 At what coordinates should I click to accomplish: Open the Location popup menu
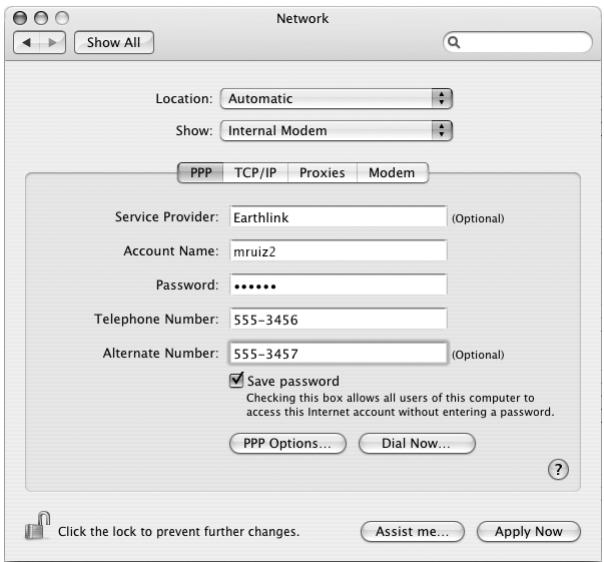[x=336, y=99]
